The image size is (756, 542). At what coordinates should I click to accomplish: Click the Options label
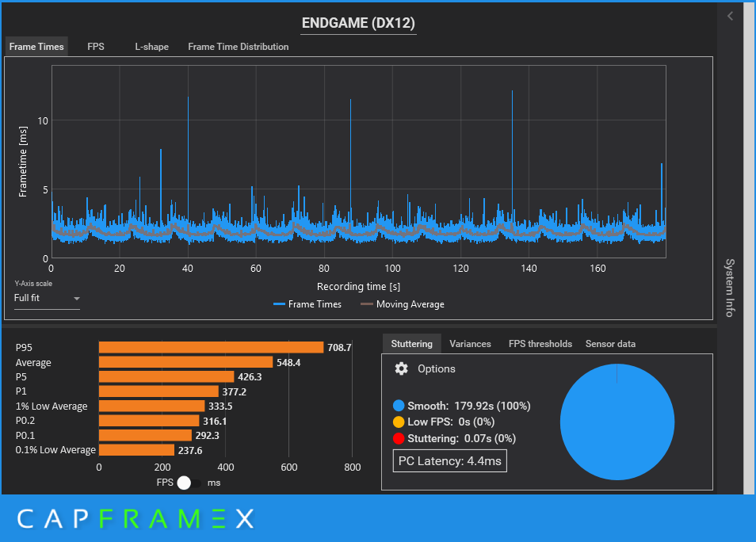point(437,369)
